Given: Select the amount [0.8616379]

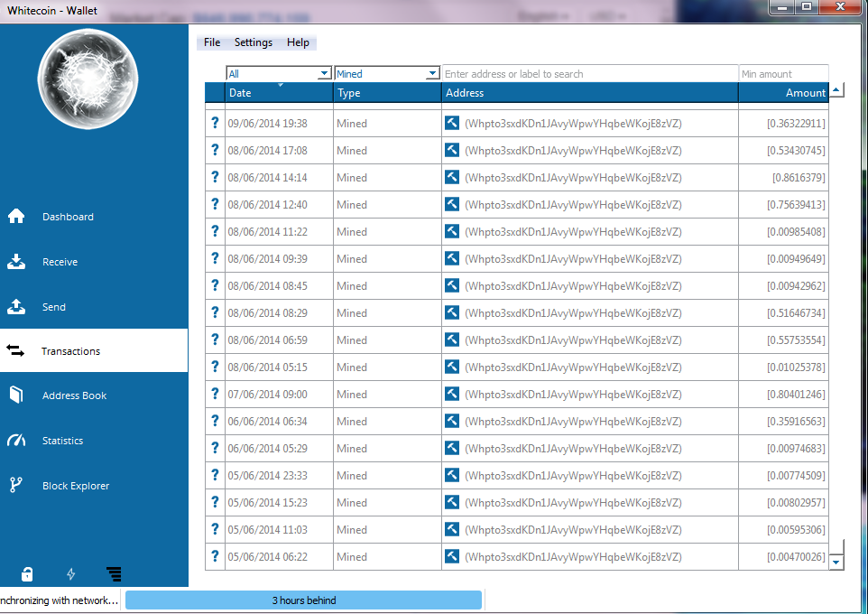Looking at the screenshot, I should [799, 178].
